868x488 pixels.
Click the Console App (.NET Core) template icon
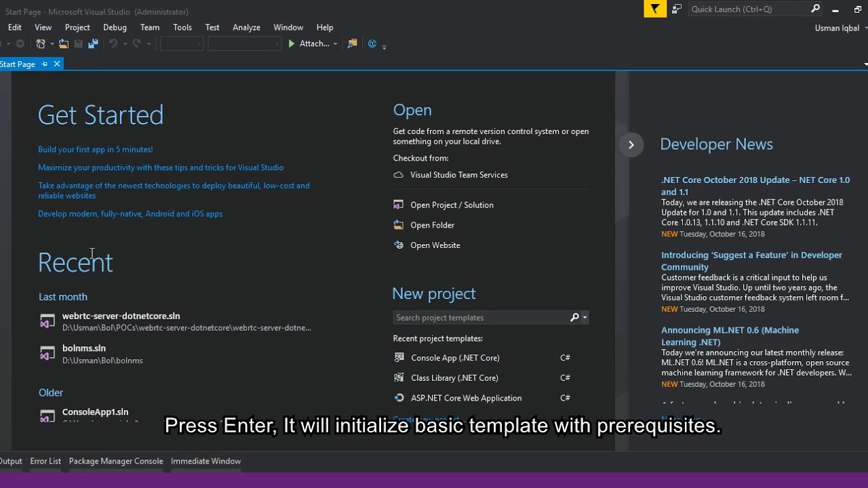point(399,358)
